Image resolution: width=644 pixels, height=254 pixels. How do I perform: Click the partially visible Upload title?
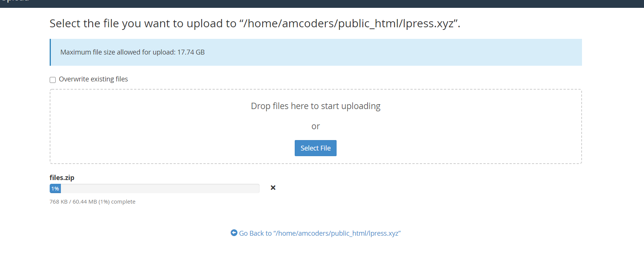point(15,1)
